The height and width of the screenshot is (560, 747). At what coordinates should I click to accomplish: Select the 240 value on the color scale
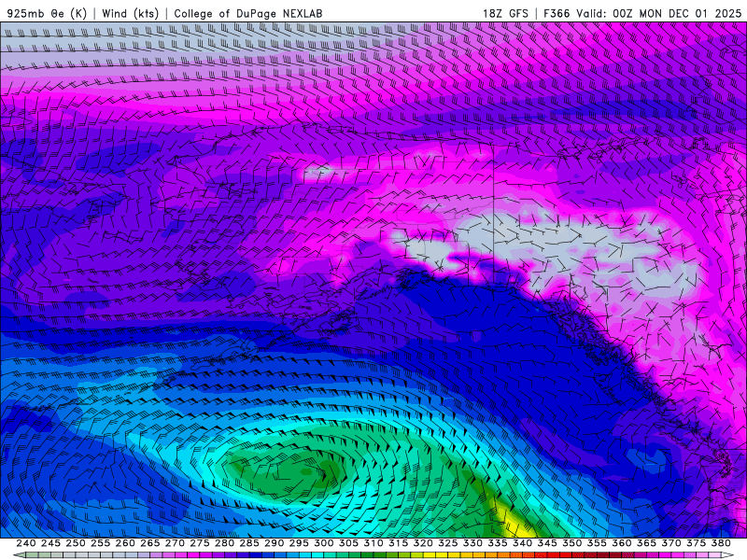[x=26, y=543]
